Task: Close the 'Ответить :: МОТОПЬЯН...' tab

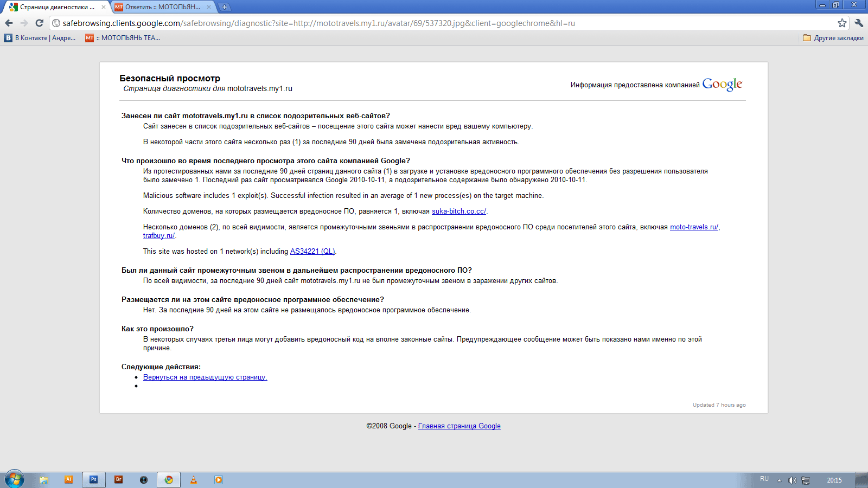Action: pos(209,7)
